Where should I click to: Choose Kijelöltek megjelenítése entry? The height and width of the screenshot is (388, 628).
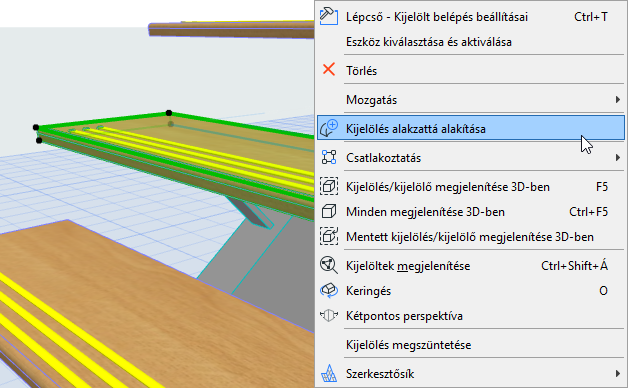(471, 265)
